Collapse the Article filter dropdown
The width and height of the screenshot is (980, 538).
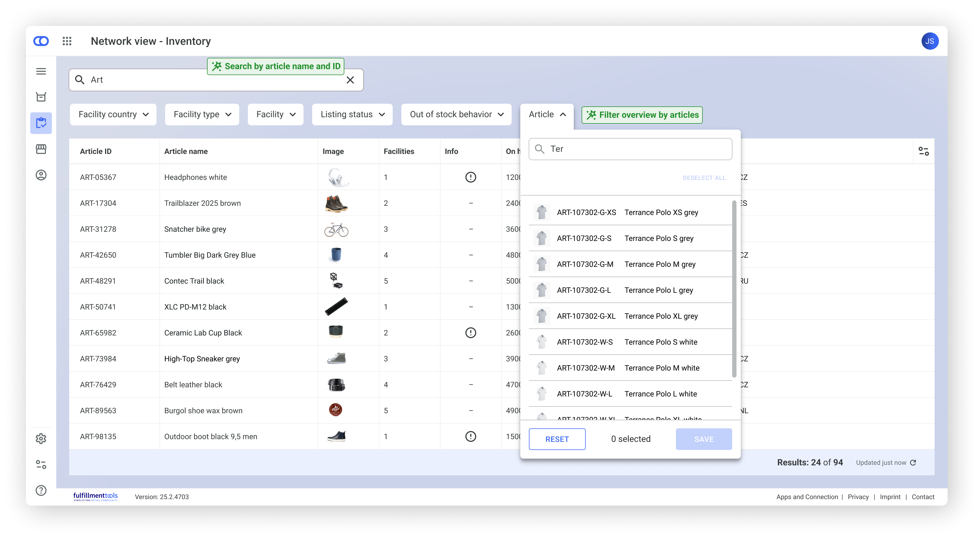[547, 115]
